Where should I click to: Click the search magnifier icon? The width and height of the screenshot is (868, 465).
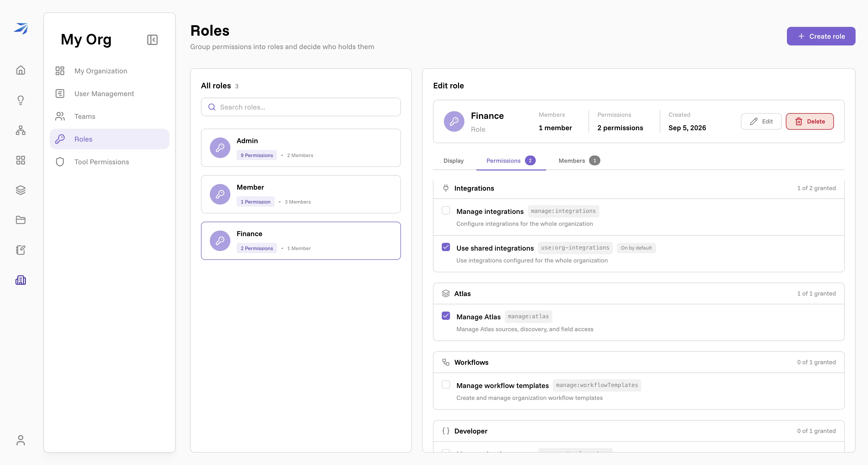212,107
